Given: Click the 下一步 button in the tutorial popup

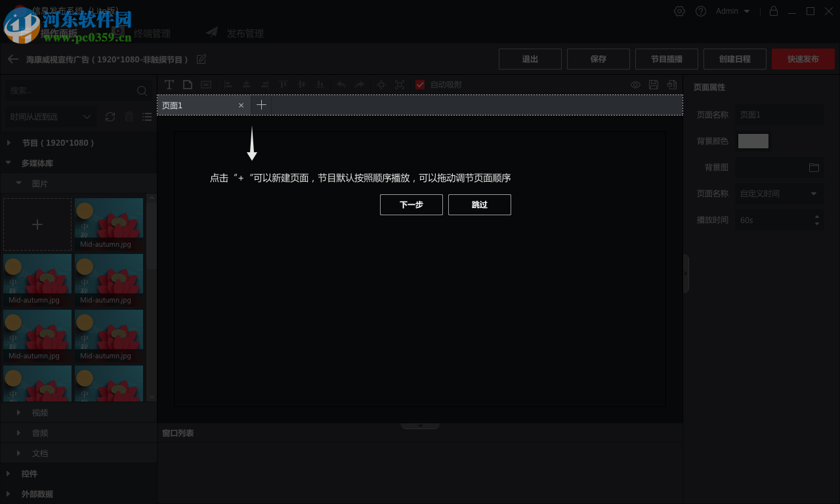Looking at the screenshot, I should pos(411,204).
